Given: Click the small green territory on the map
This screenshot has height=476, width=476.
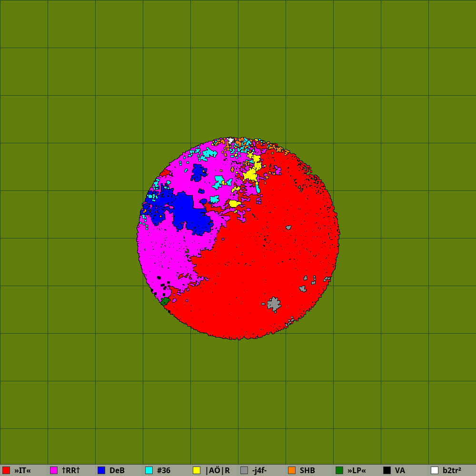Looking at the screenshot, I should pyautogui.click(x=165, y=301).
